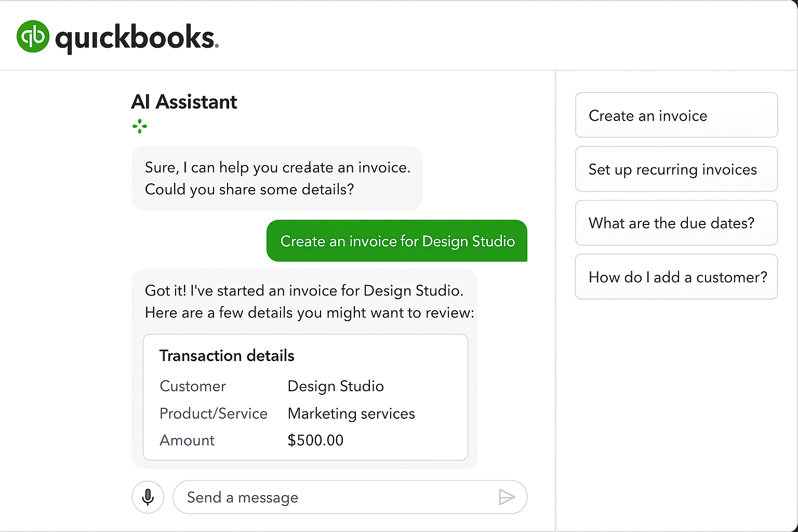
Task: Choose 'Set up recurring invoices'
Action: (x=676, y=169)
